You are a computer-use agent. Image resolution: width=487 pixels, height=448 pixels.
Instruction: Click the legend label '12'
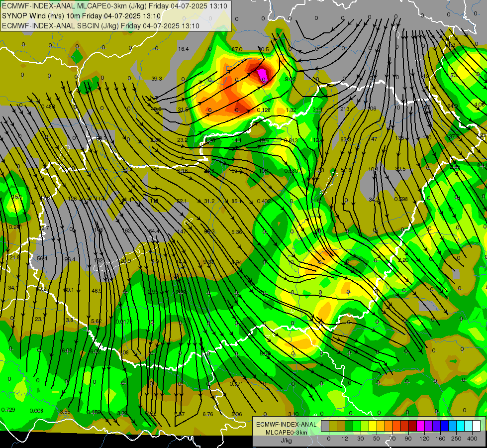pyautogui.click(x=345, y=439)
